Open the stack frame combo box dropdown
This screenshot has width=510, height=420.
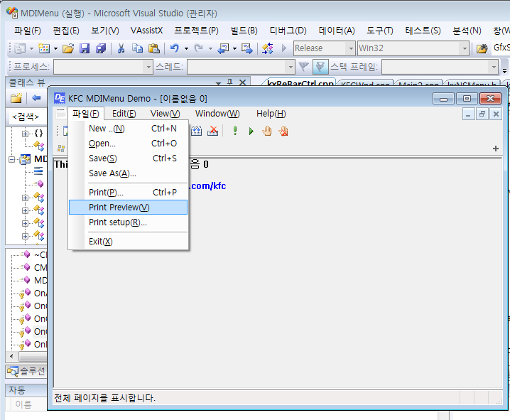[494, 67]
